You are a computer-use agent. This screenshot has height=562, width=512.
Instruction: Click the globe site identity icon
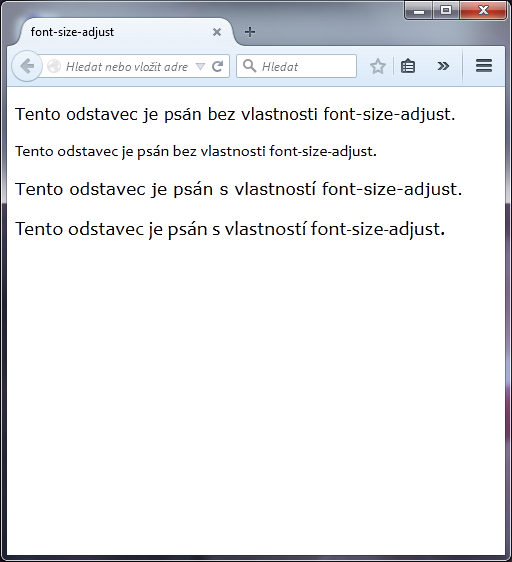click(54, 66)
